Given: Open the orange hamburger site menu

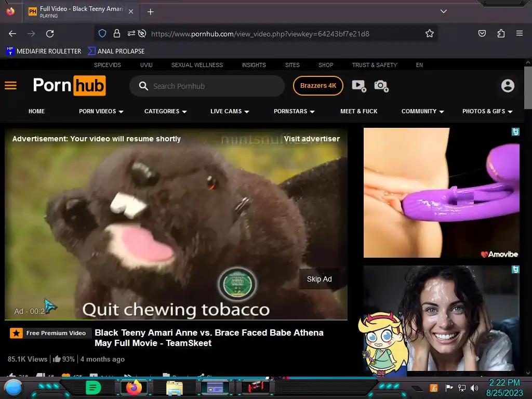Looking at the screenshot, I should (x=10, y=86).
